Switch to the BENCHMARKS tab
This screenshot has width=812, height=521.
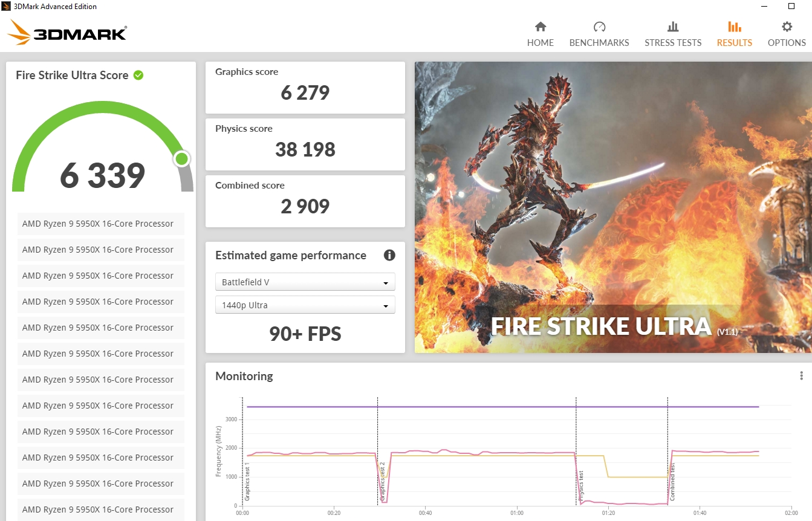pyautogui.click(x=599, y=34)
